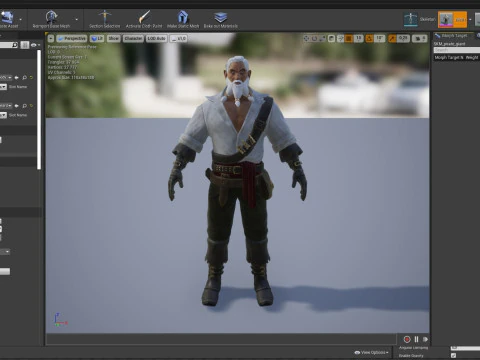
Task: Click the Reimport Base Mesh icon
Action: pos(51,17)
